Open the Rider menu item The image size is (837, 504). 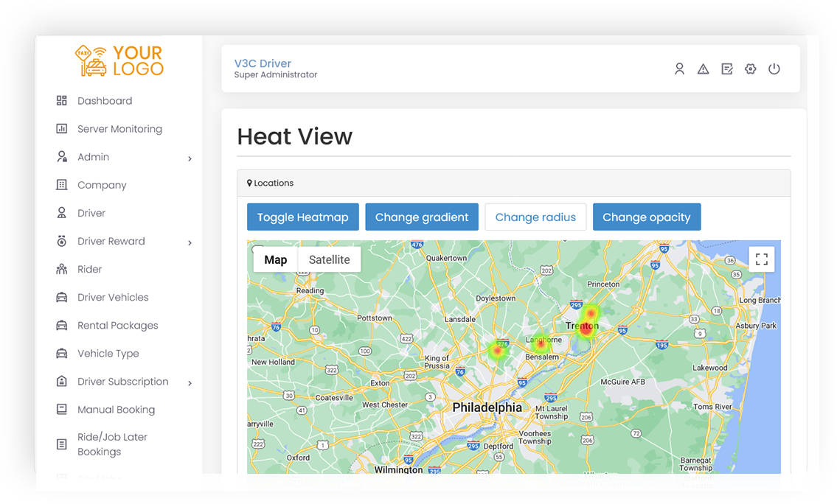click(x=89, y=270)
